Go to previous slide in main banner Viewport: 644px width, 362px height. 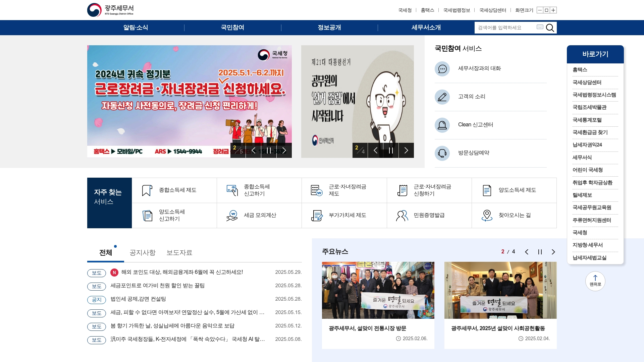click(254, 150)
